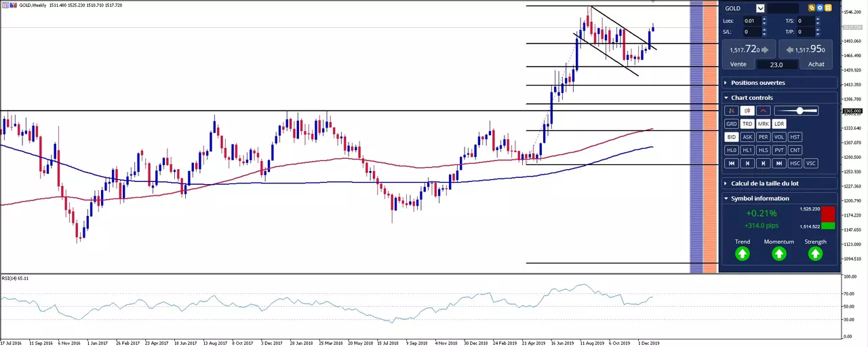Toggle the TRD button
This screenshot has height=347, width=868.
click(x=747, y=124)
